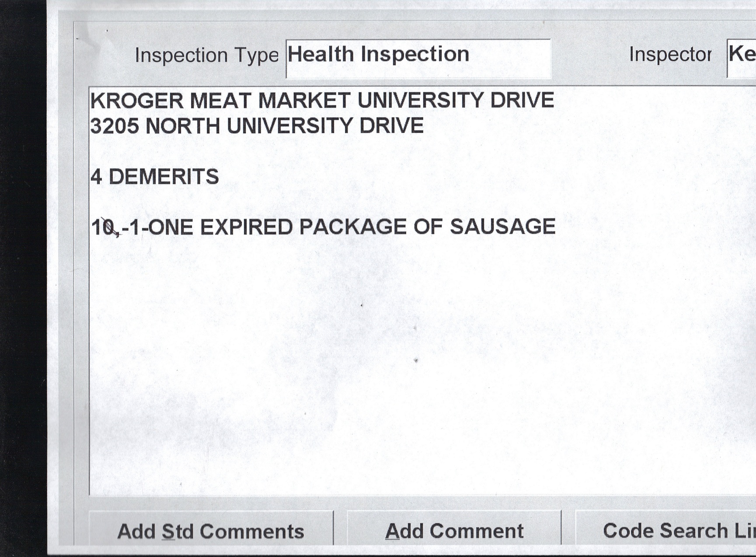Viewport: 756px width, 557px height.
Task: Click UNIVERSITY in the first comment line
Action: point(421,100)
